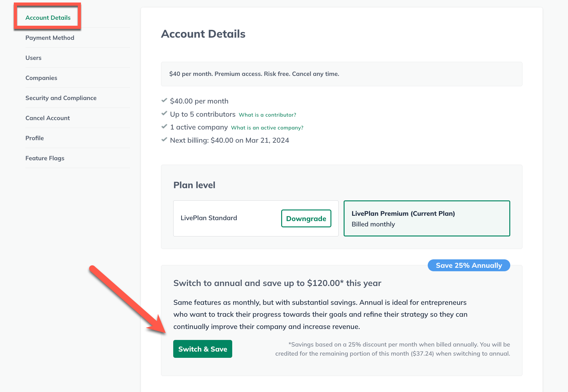The image size is (568, 392).
Task: Click the checkmark beside 'Up to 5 contributors'
Action: point(164,113)
